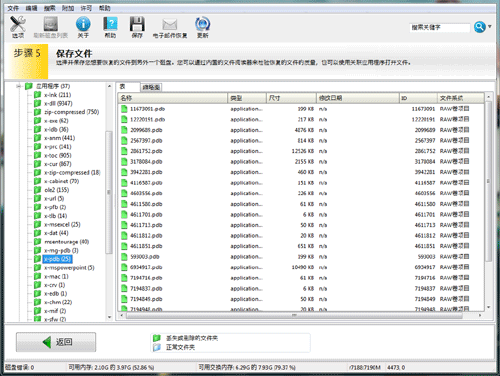Select the highlighted x-pdb (25) item
The width and height of the screenshot is (500, 376).
tap(57, 259)
